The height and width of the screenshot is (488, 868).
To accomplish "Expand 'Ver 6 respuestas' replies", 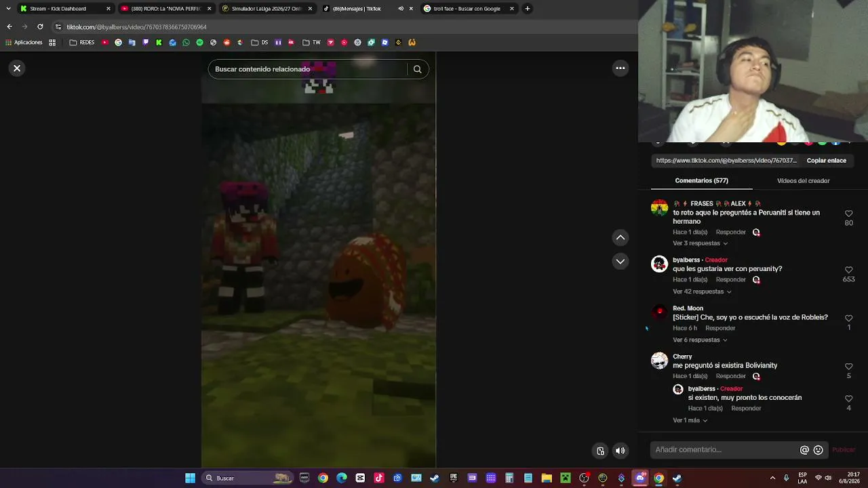I will click(x=700, y=340).
